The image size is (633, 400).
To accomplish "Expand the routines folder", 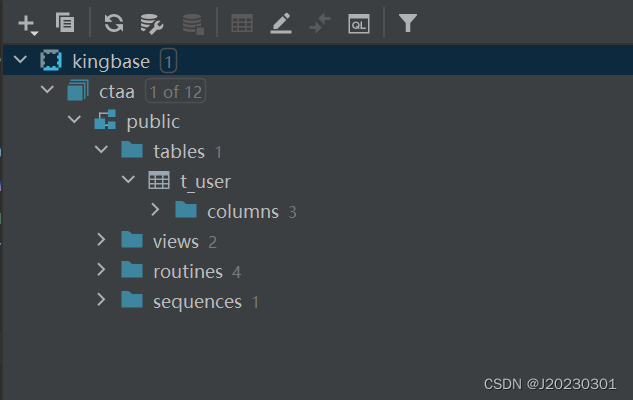I will point(101,271).
